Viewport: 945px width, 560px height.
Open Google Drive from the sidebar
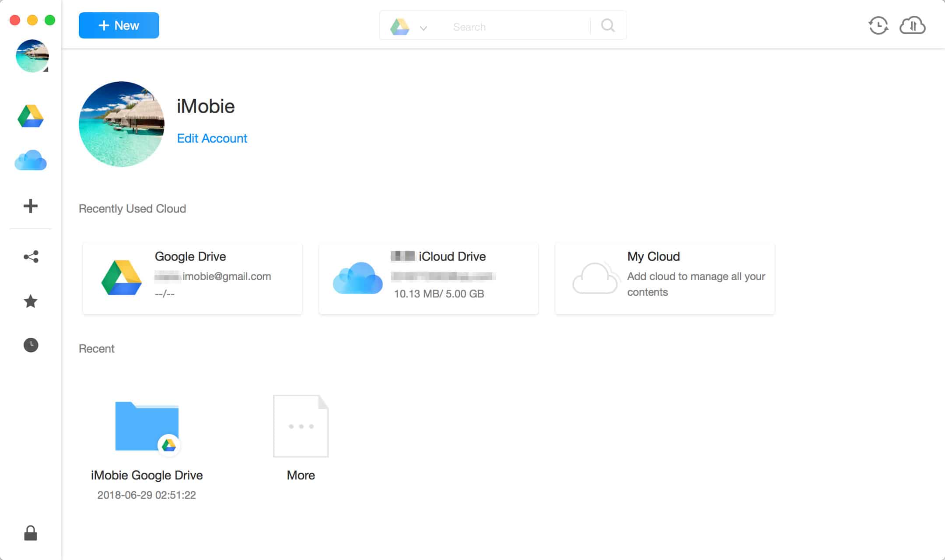coord(31,116)
